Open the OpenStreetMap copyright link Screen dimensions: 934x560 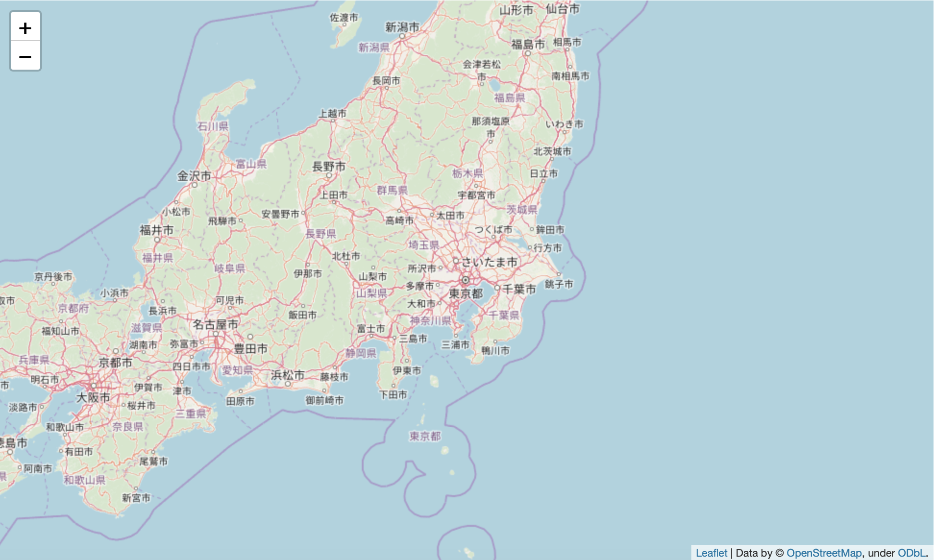[823, 553]
